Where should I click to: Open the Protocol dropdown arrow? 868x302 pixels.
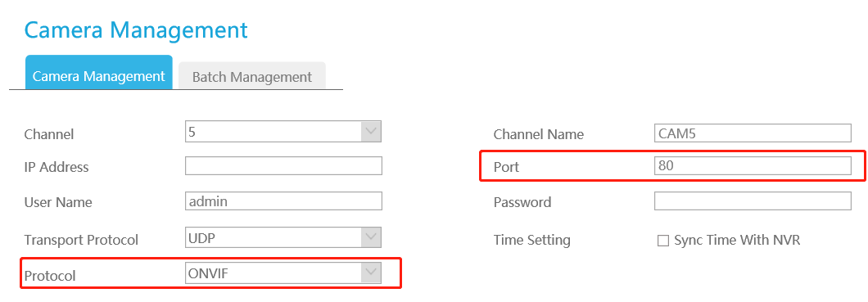click(371, 273)
